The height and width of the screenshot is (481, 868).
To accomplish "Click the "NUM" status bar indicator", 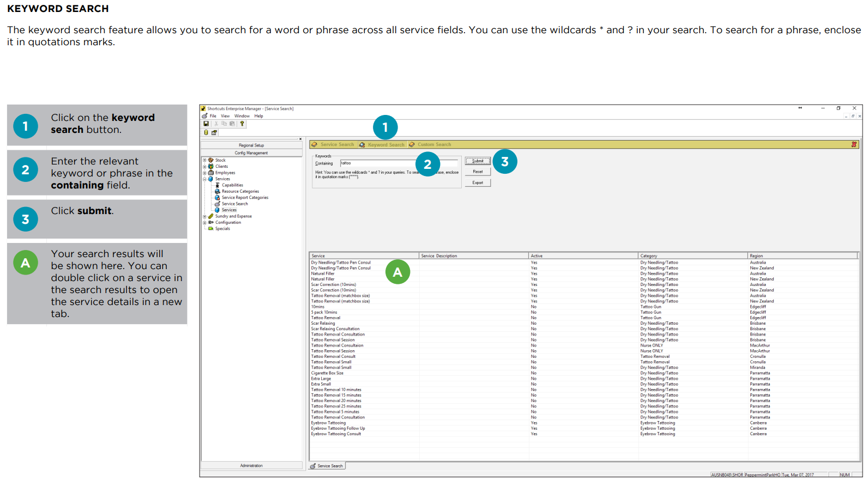I will [x=845, y=475].
